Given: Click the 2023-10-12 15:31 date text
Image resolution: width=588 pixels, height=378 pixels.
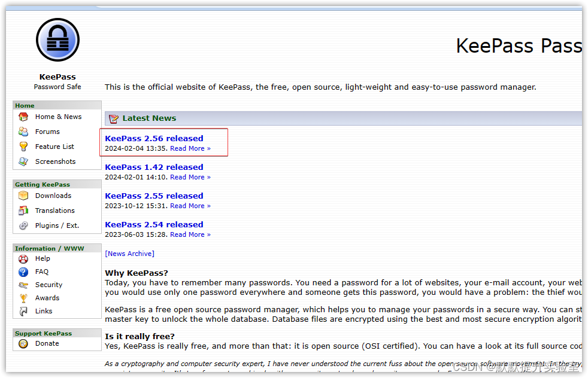Looking at the screenshot, I should point(136,206).
